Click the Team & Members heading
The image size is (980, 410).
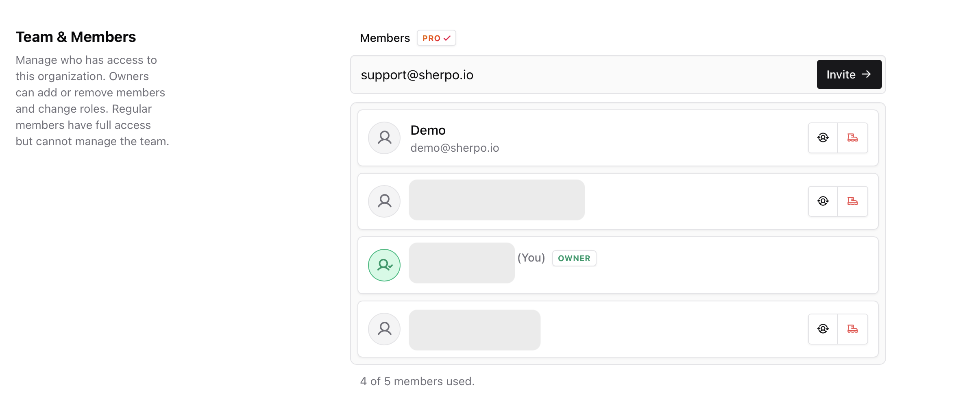tap(76, 37)
